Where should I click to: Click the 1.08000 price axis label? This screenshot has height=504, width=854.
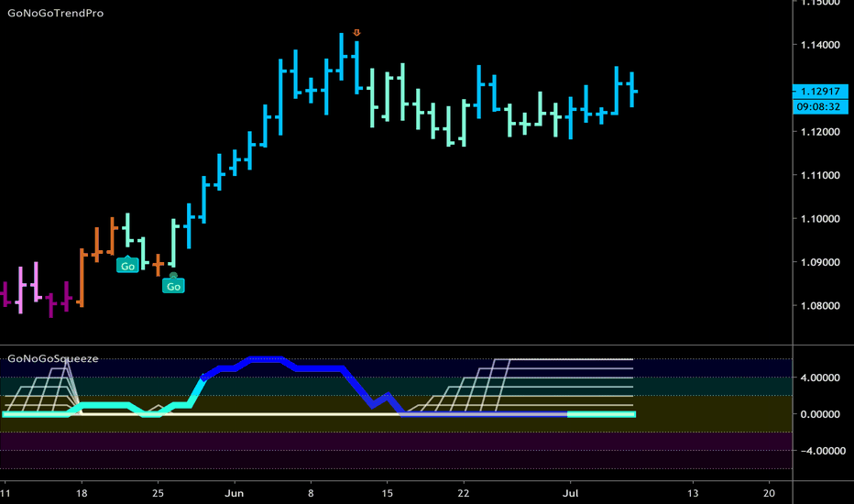(x=820, y=306)
